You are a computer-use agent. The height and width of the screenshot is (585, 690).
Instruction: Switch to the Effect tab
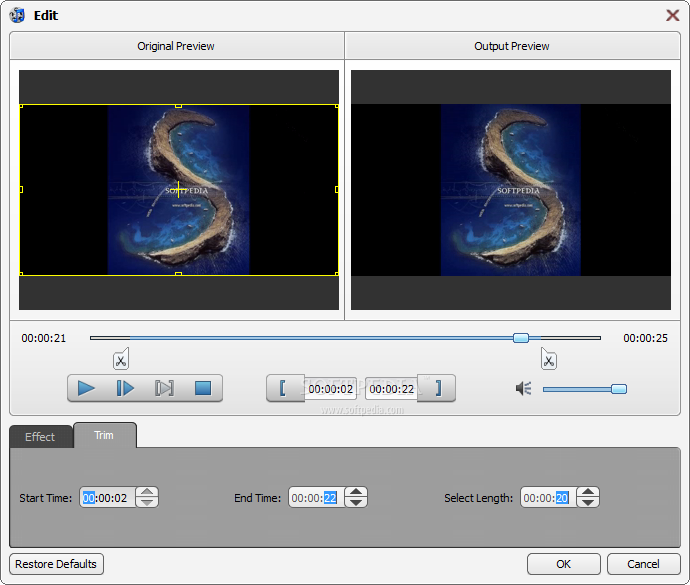40,437
